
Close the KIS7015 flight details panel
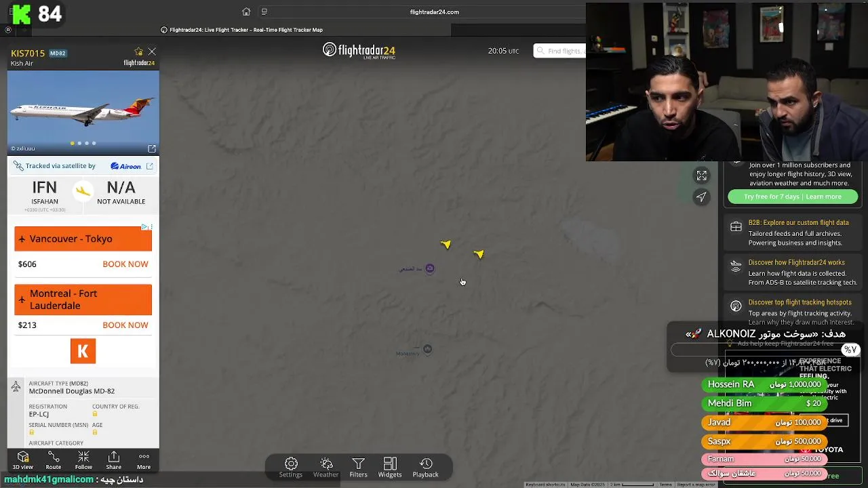[x=152, y=52]
